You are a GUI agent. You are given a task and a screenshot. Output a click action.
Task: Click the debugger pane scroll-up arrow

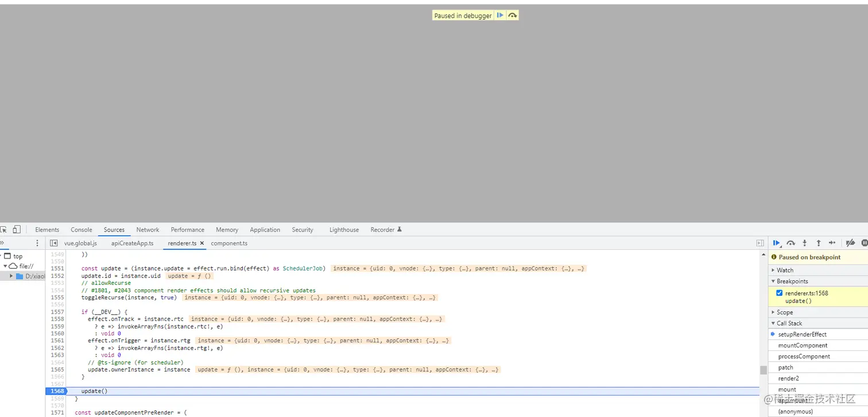(x=763, y=254)
